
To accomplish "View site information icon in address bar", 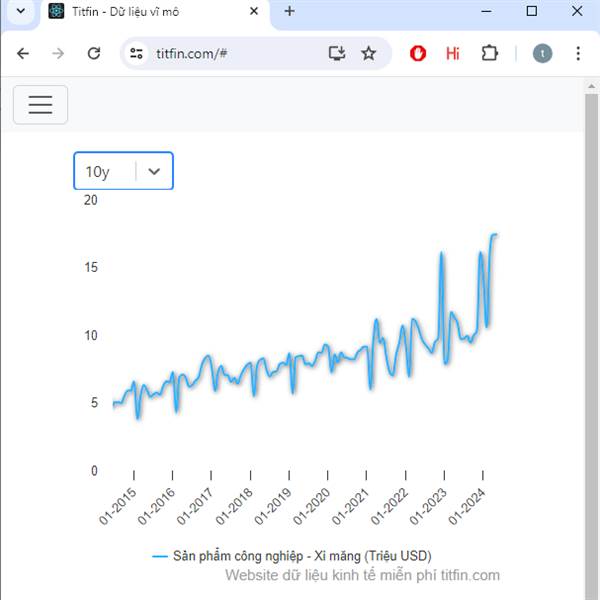I will pyautogui.click(x=136, y=54).
